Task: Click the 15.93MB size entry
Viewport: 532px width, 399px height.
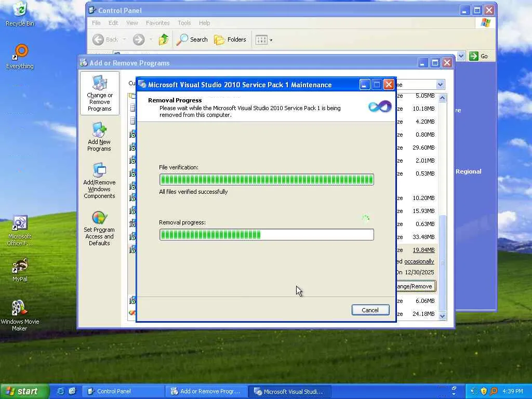Action: click(423, 211)
